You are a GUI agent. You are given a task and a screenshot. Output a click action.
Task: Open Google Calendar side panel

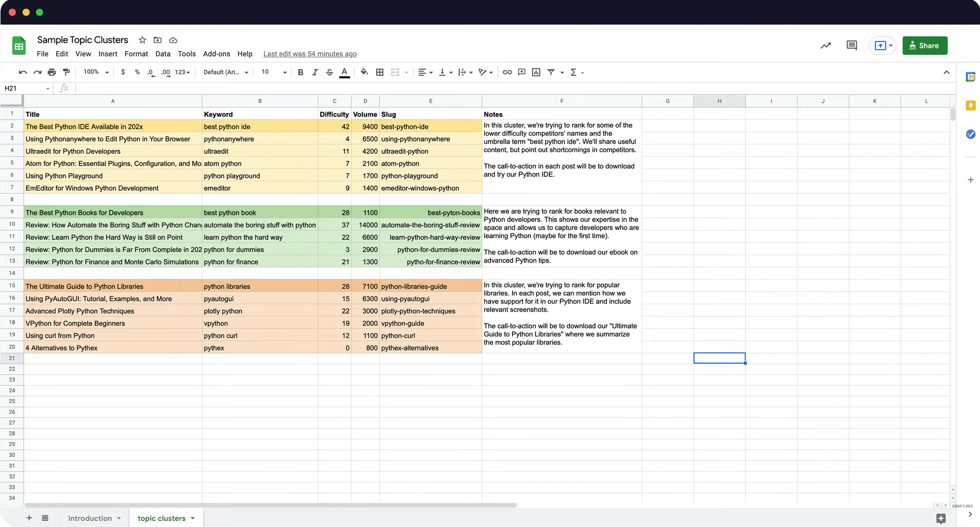pyautogui.click(x=971, y=77)
